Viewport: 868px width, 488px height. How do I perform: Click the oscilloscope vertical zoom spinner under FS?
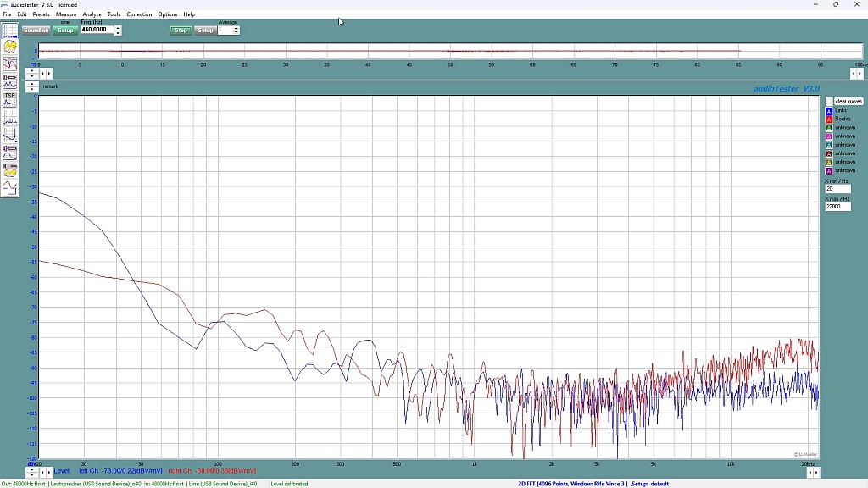[32, 73]
